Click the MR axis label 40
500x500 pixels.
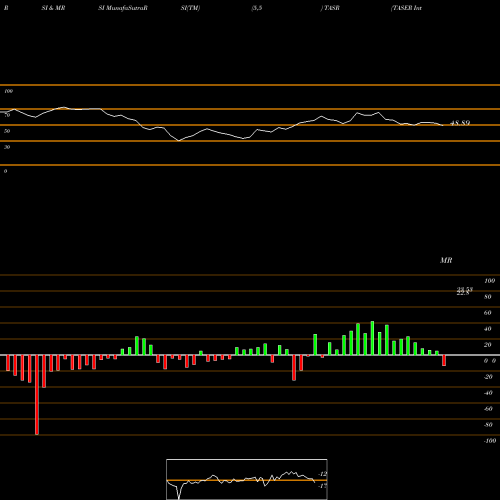tap(488, 329)
